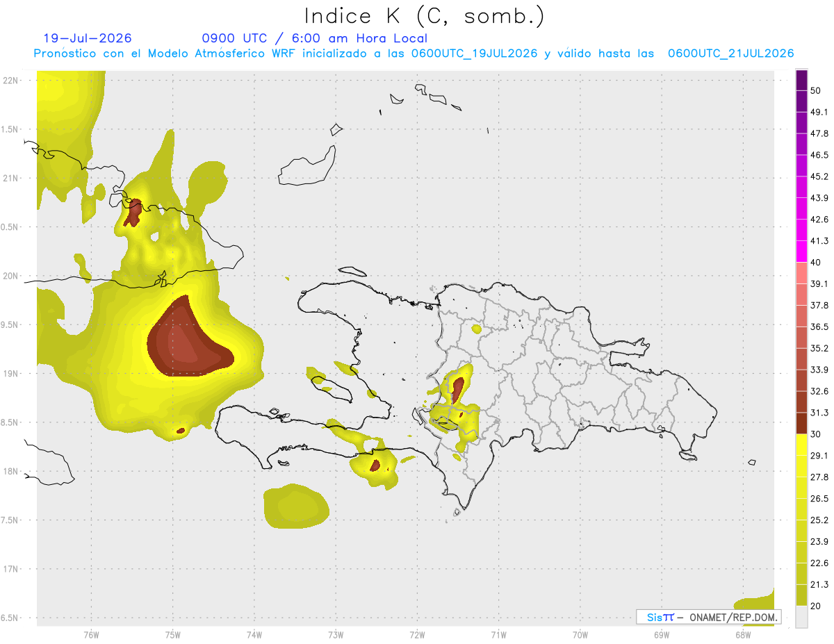Pick the colorbar segment between 29.1 and 30

[801, 445]
